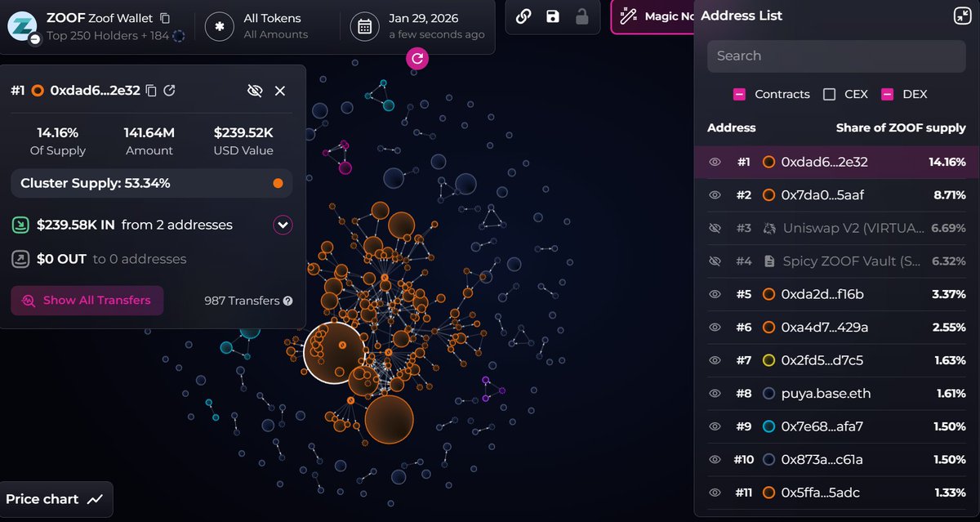This screenshot has height=522, width=980.
Task: Close the wallet details panel
Action: pos(280,91)
